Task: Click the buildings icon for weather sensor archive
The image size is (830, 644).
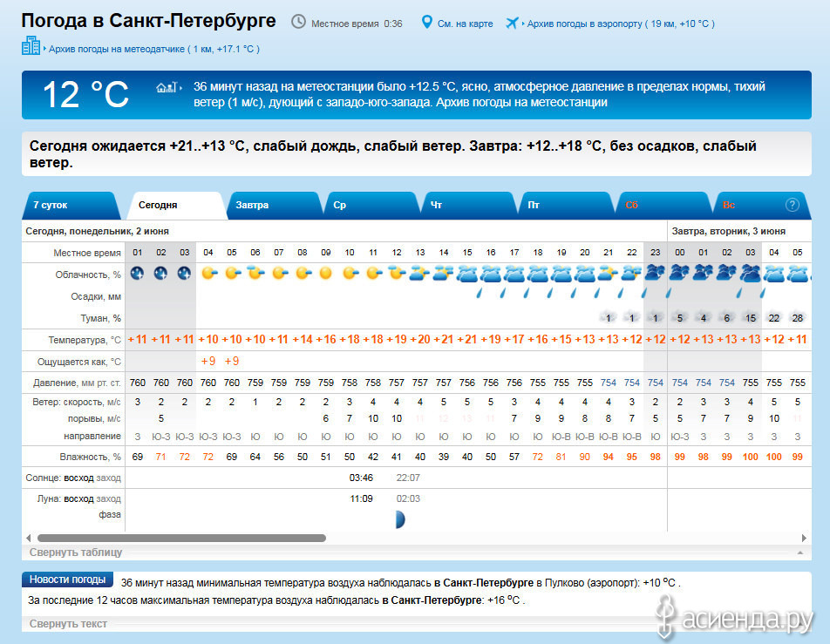Action: (x=31, y=45)
